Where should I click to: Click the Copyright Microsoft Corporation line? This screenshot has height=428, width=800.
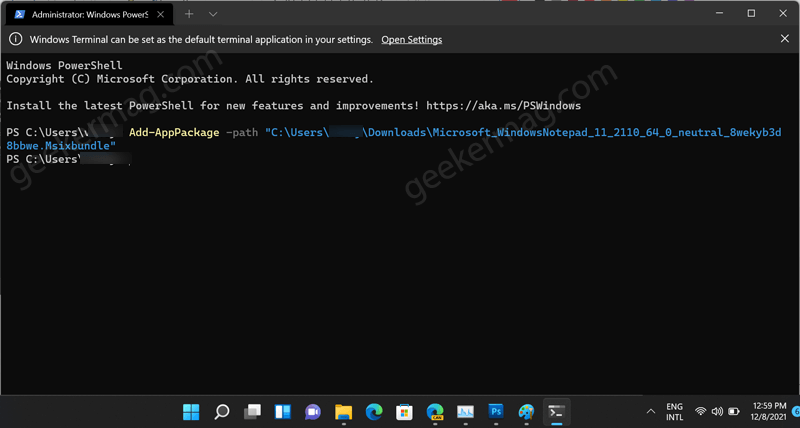coord(190,79)
